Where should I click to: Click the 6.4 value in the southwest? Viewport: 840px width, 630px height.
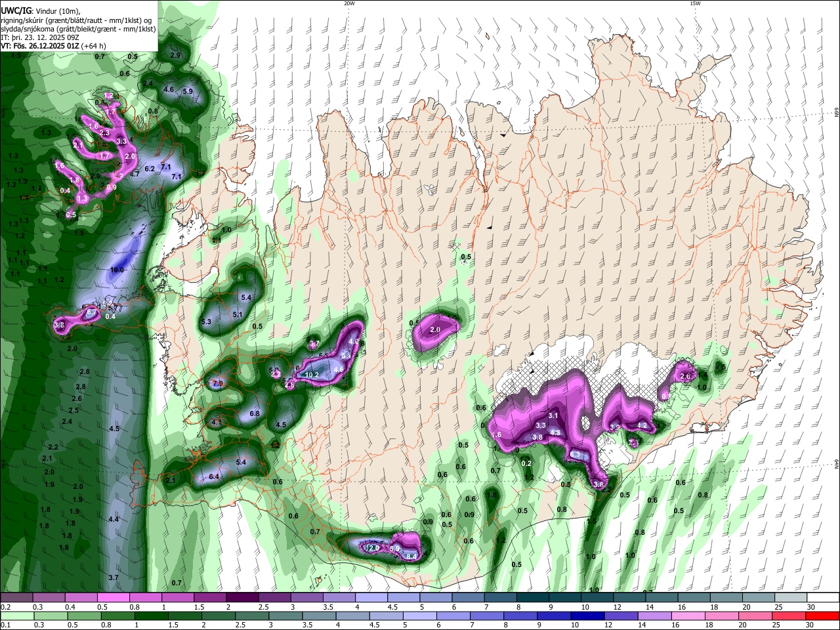[x=214, y=477]
